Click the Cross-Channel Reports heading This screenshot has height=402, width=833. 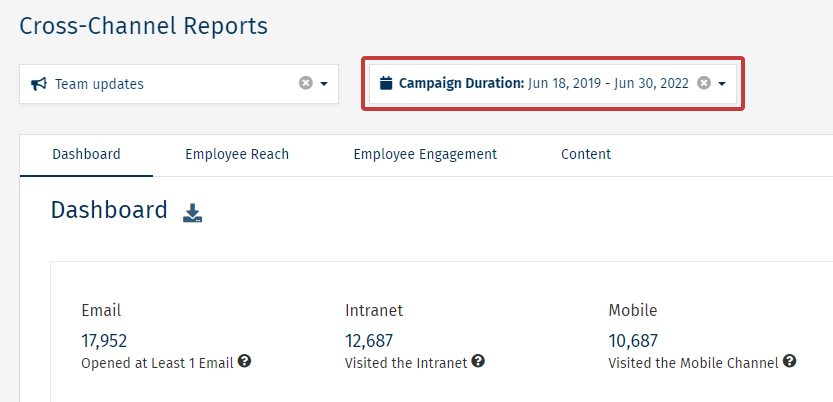[x=143, y=26]
